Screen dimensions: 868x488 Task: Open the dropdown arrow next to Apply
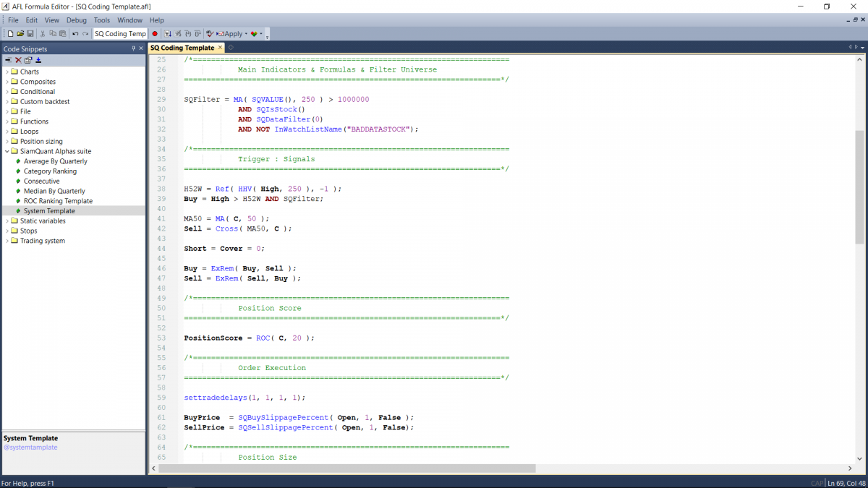pyautogui.click(x=246, y=34)
